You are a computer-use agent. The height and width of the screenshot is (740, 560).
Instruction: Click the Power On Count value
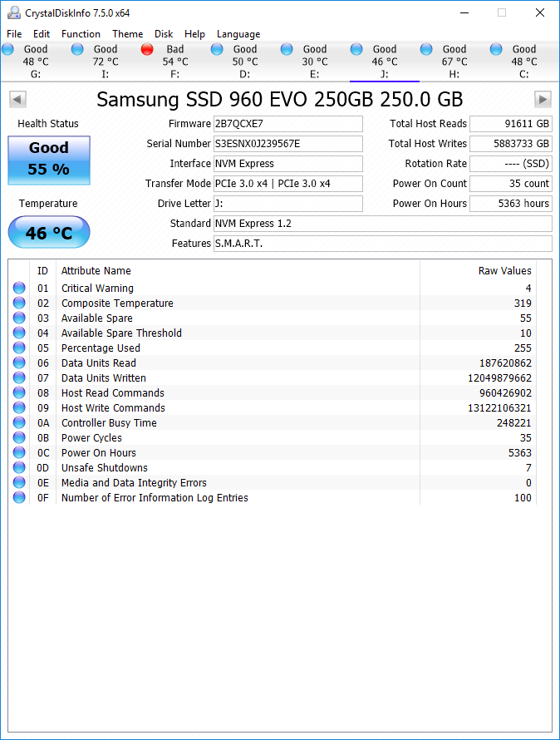coord(510,184)
